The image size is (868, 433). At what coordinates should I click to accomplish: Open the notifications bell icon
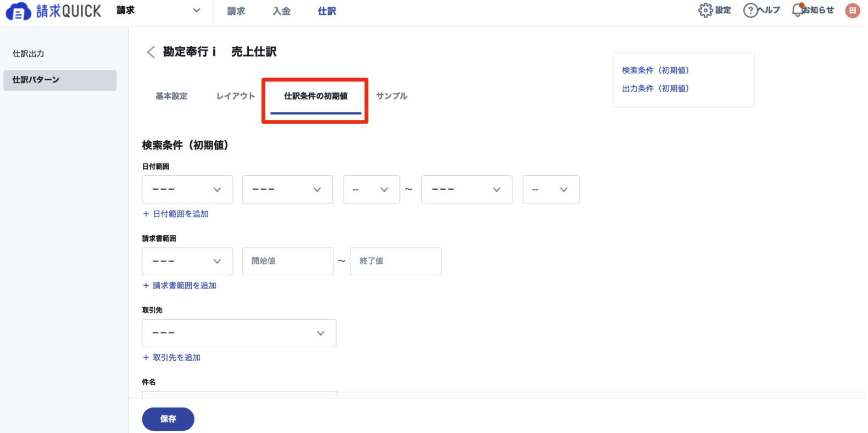(x=797, y=10)
